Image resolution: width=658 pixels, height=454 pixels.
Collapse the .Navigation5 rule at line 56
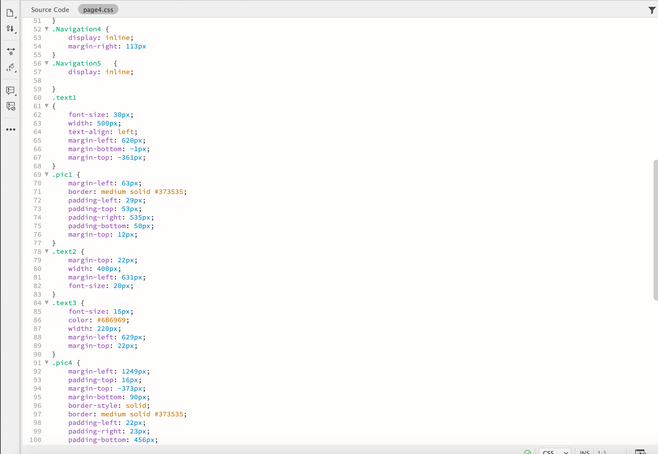pyautogui.click(x=47, y=63)
